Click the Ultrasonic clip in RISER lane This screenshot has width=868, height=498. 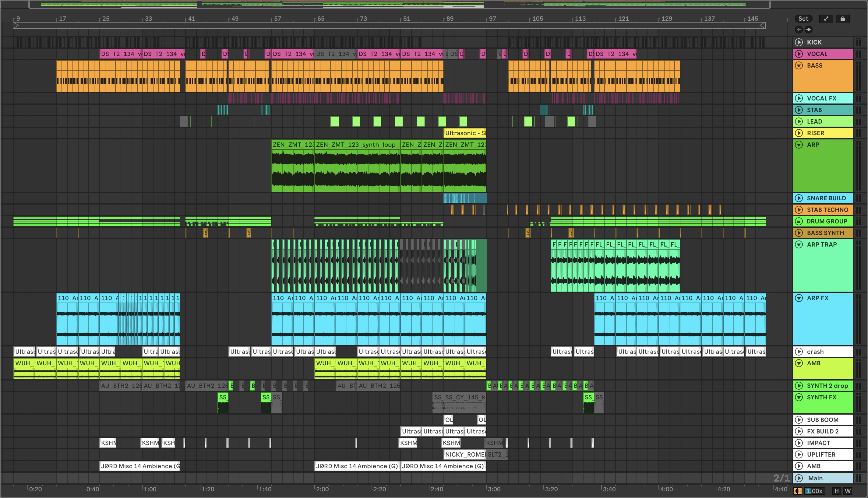(x=465, y=133)
